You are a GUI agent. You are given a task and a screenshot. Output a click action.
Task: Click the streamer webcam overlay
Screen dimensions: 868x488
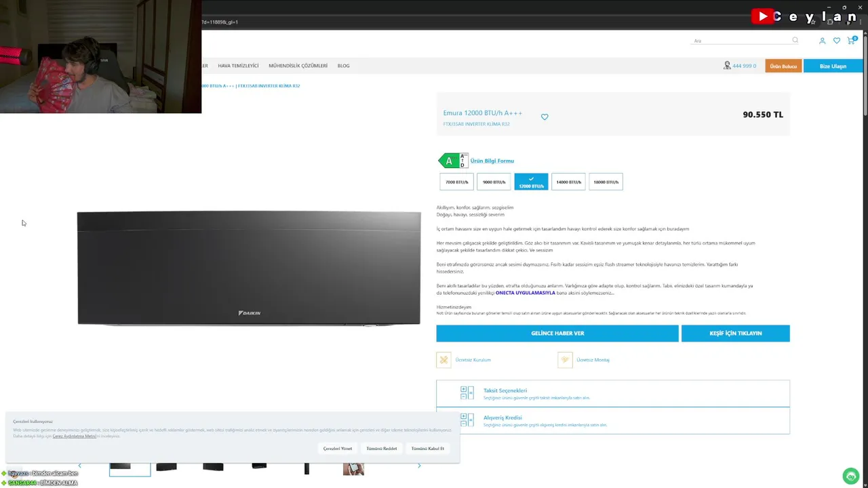(100, 56)
